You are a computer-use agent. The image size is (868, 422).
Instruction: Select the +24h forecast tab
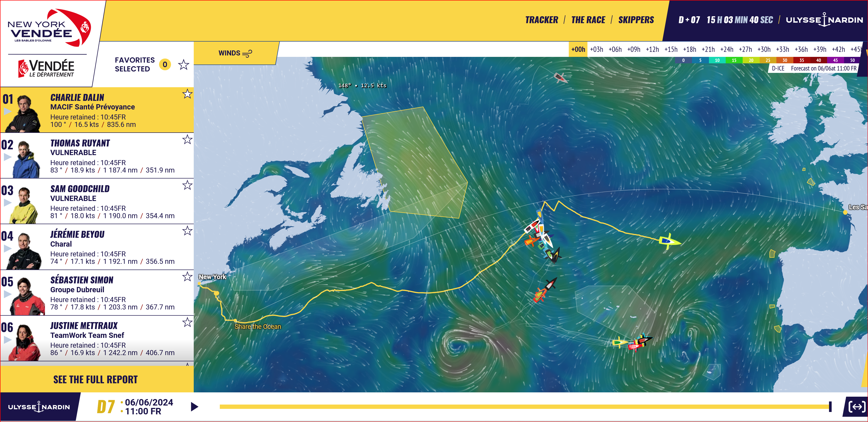[727, 49]
